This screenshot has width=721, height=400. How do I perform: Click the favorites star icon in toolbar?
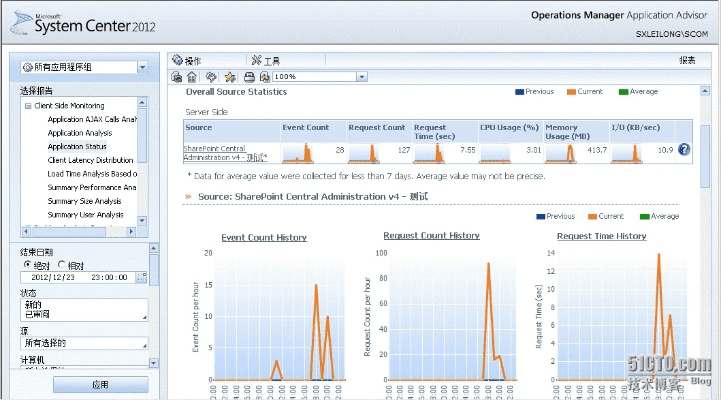click(x=229, y=76)
